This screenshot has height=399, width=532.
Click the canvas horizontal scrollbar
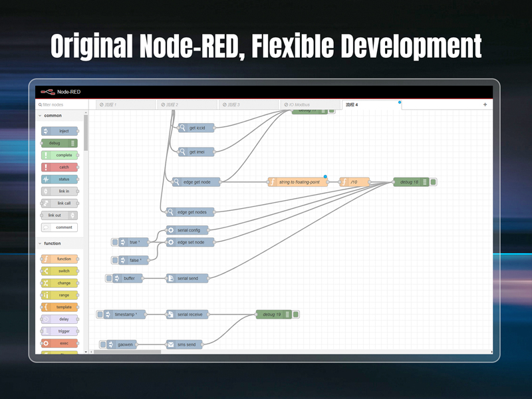127,352
